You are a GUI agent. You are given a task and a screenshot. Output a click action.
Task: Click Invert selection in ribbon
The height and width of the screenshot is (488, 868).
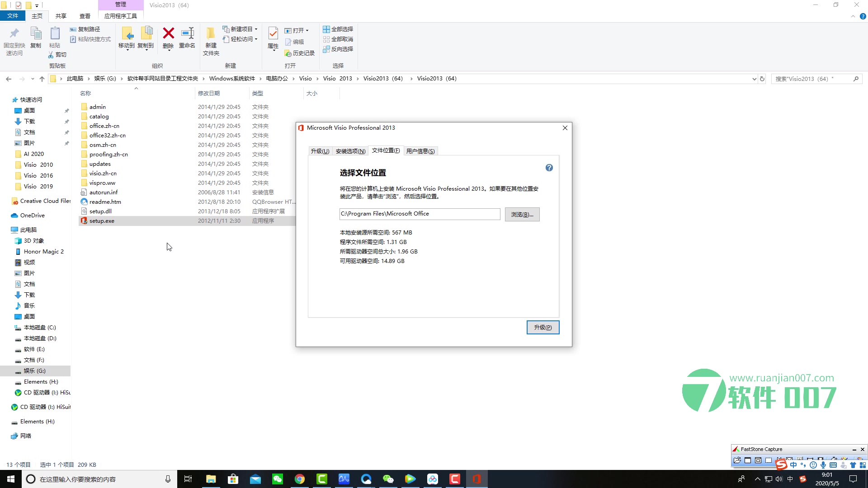[x=338, y=49]
